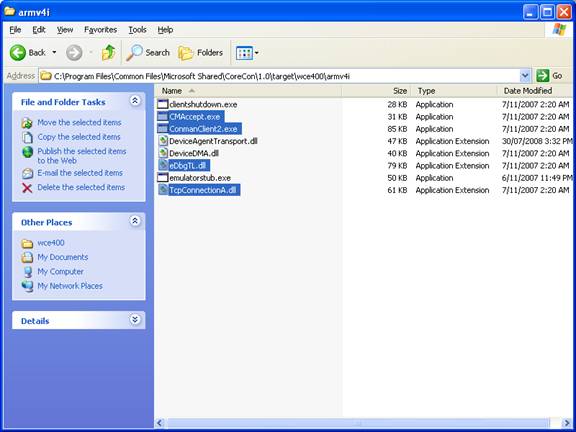Viewport: 576px width, 432px height.
Task: Select the emulatorstub.exe file icon
Action: click(x=163, y=178)
